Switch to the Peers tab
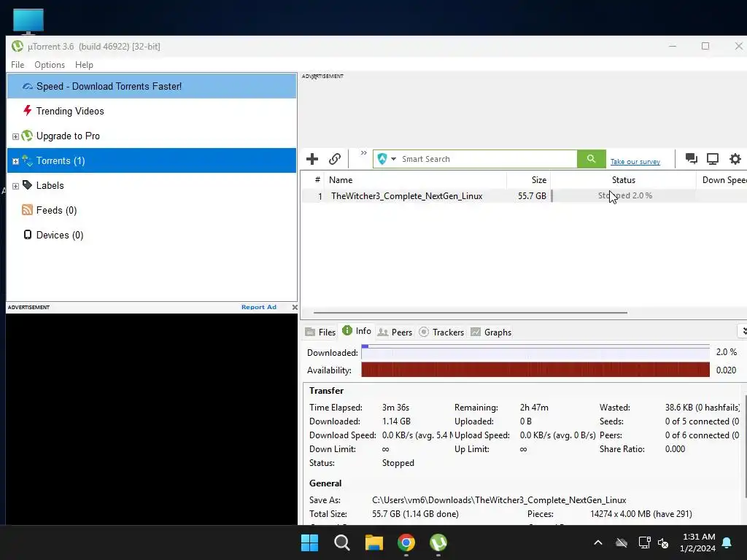 click(395, 332)
